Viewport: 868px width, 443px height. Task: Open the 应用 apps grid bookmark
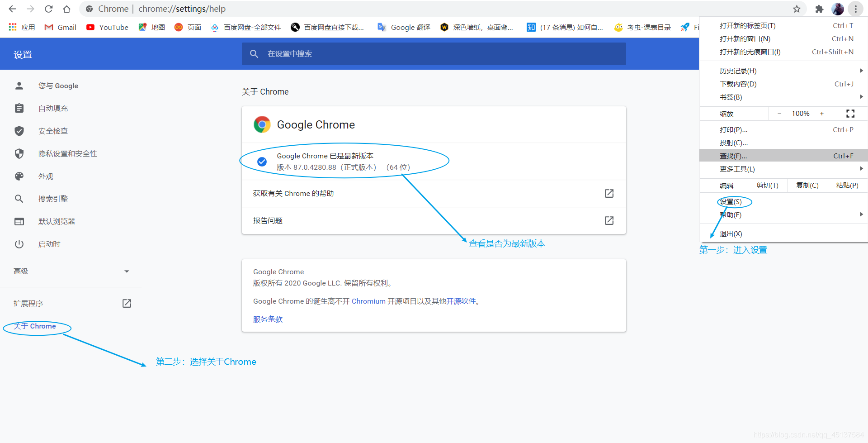pyautogui.click(x=22, y=27)
